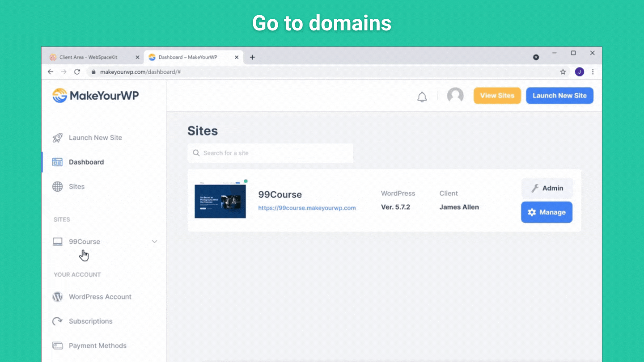Expand the 99Course chevron in sidebar
This screenshot has height=362, width=644.
[x=154, y=242]
